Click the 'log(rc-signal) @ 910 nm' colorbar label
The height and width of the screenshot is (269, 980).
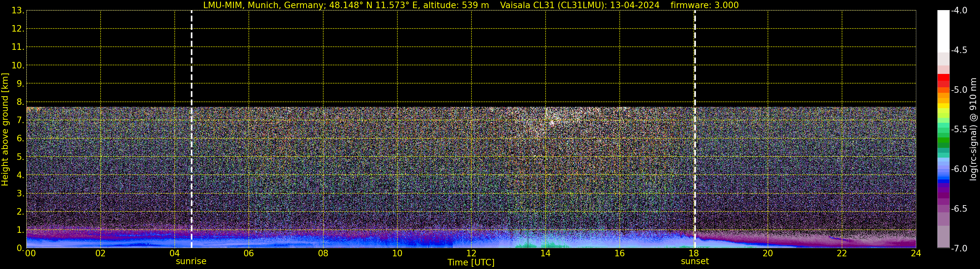[973, 130]
